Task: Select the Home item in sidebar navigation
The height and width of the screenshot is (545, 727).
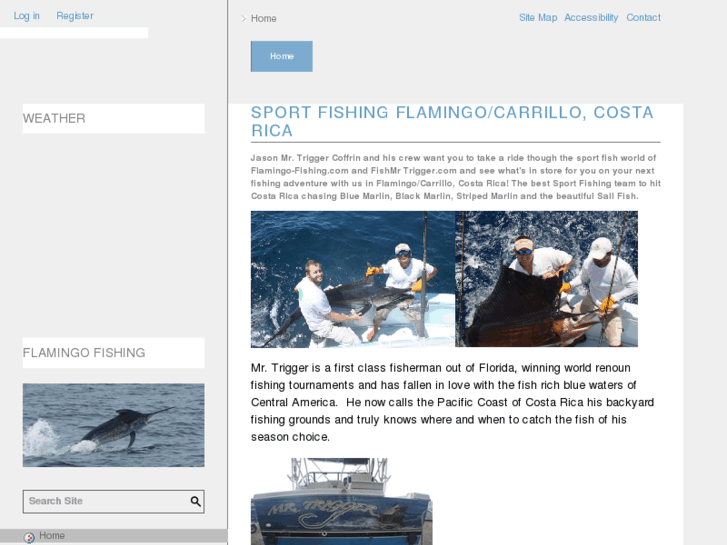Action: pos(114,536)
